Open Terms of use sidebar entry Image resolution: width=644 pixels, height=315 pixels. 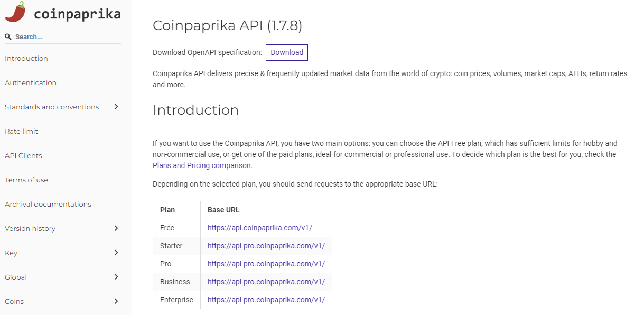(x=26, y=180)
